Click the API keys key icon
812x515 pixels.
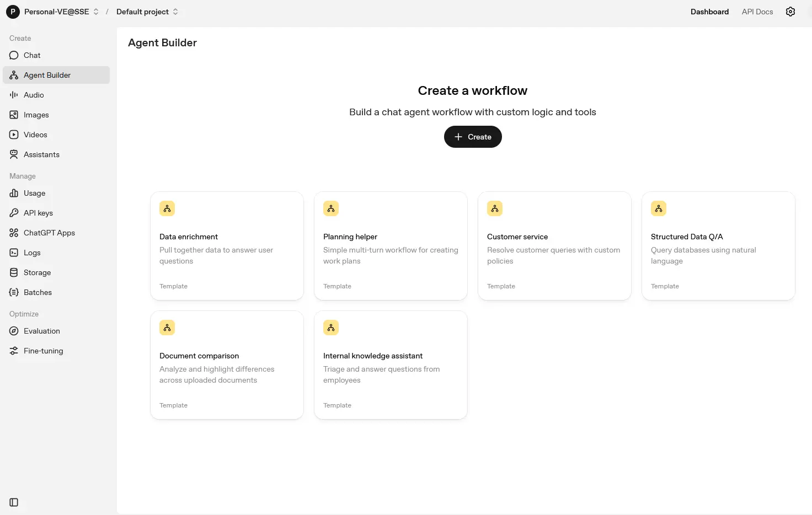point(14,213)
